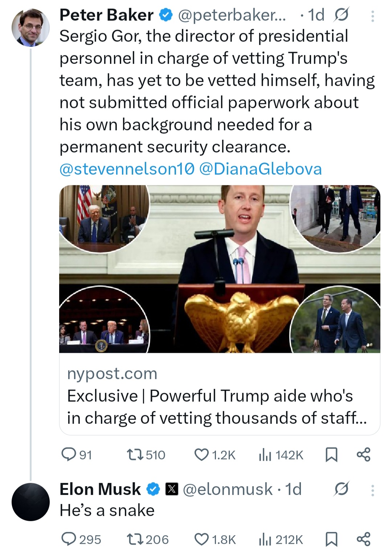Share Peter Baker's tweet
Image resolution: width=392 pixels, height=556 pixels.
tap(364, 454)
